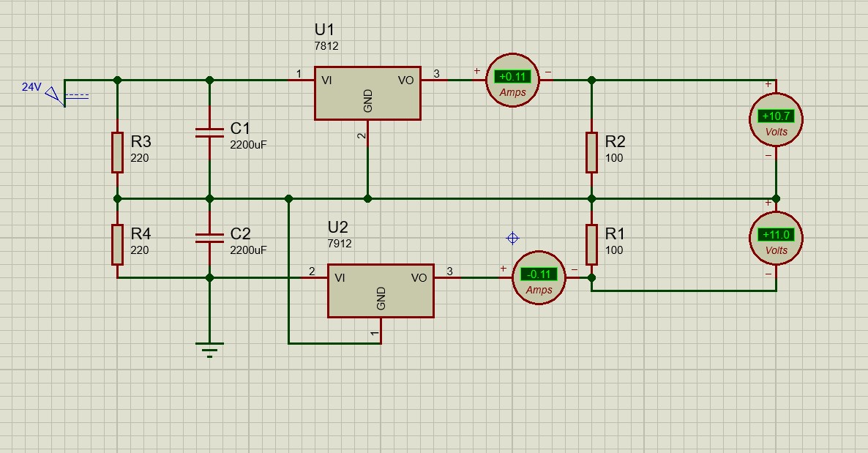Select the 24V input terminal

(55, 94)
